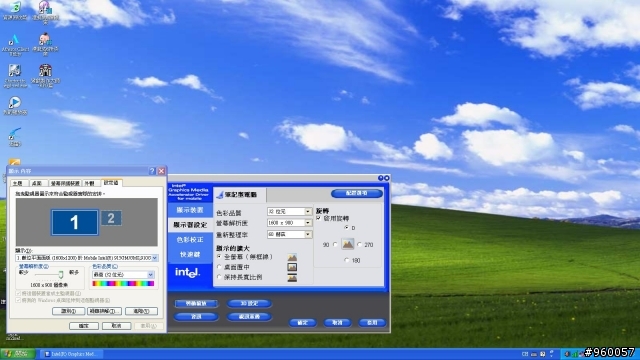Click the rotation preview landscape image
This screenshot has width=640, height=360.
pos(347,244)
